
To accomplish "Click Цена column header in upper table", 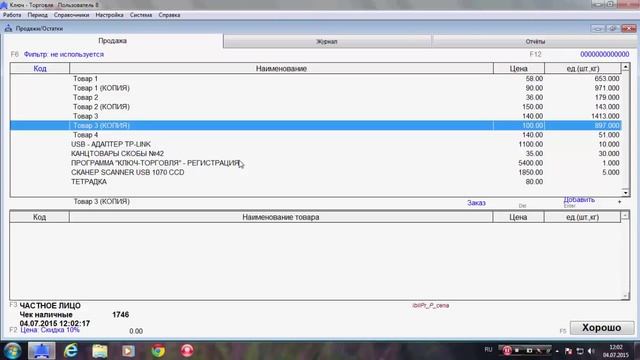I will pos(518,68).
